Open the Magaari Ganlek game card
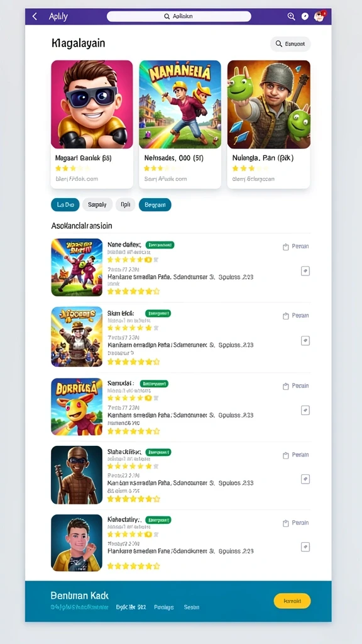The height and width of the screenshot is (644, 362). [x=92, y=125]
